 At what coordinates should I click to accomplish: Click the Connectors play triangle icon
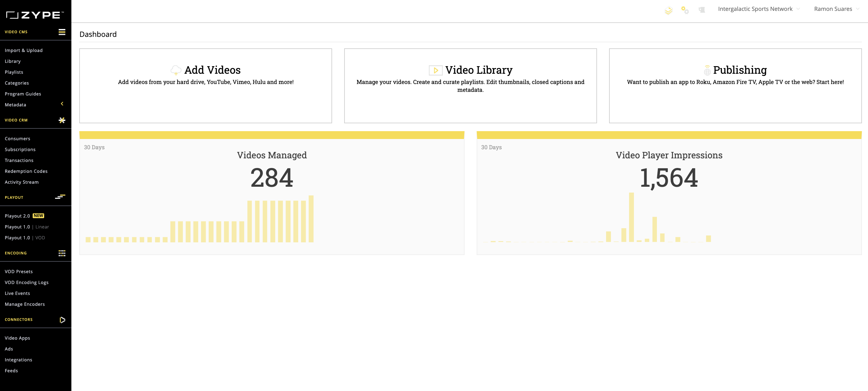point(62,320)
